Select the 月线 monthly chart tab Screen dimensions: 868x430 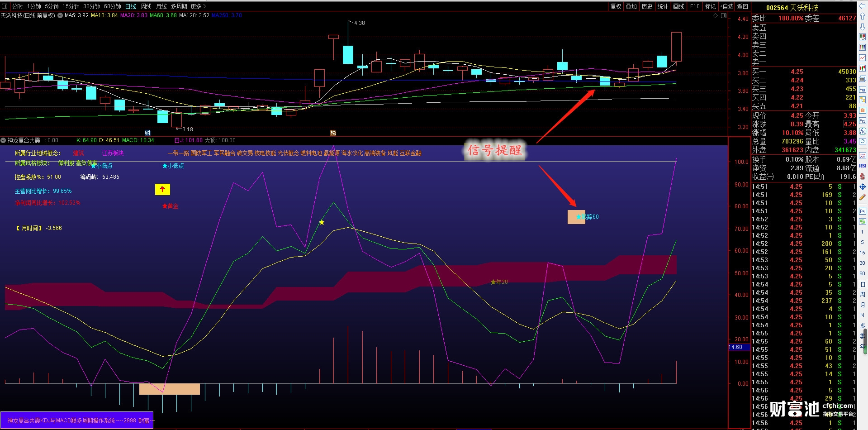(x=161, y=6)
